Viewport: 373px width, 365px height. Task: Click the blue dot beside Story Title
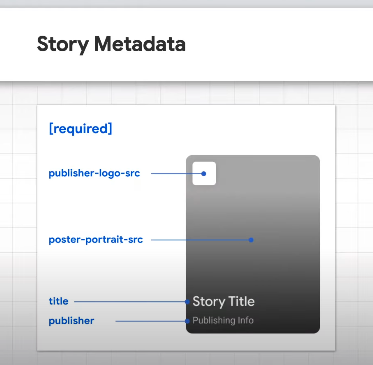187,302
